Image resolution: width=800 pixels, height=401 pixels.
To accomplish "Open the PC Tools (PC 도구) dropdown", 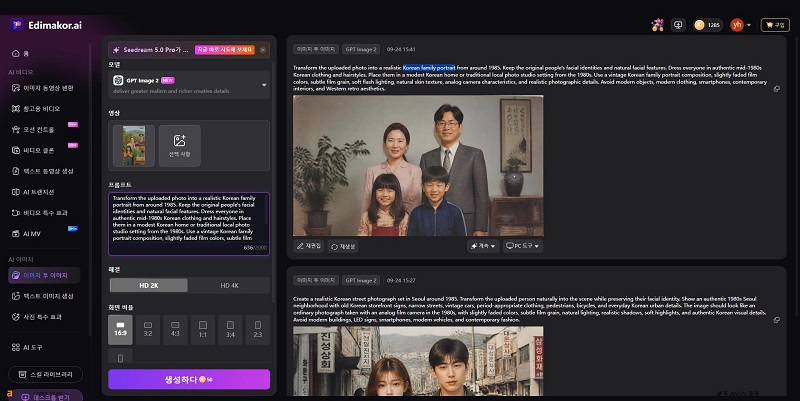I will coord(522,246).
